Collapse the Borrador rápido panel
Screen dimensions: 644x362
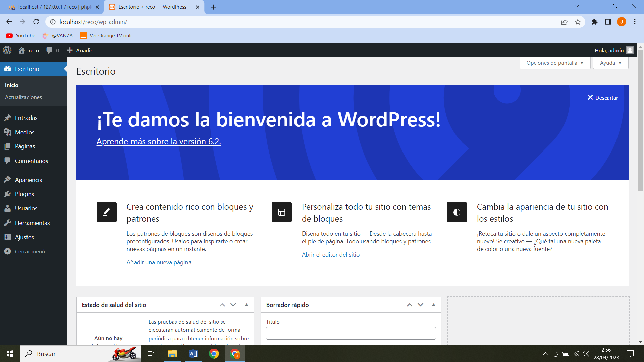(x=433, y=305)
